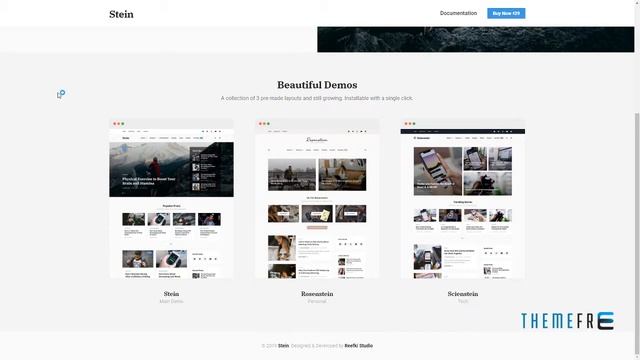Click the Stein demo title

pos(171,294)
